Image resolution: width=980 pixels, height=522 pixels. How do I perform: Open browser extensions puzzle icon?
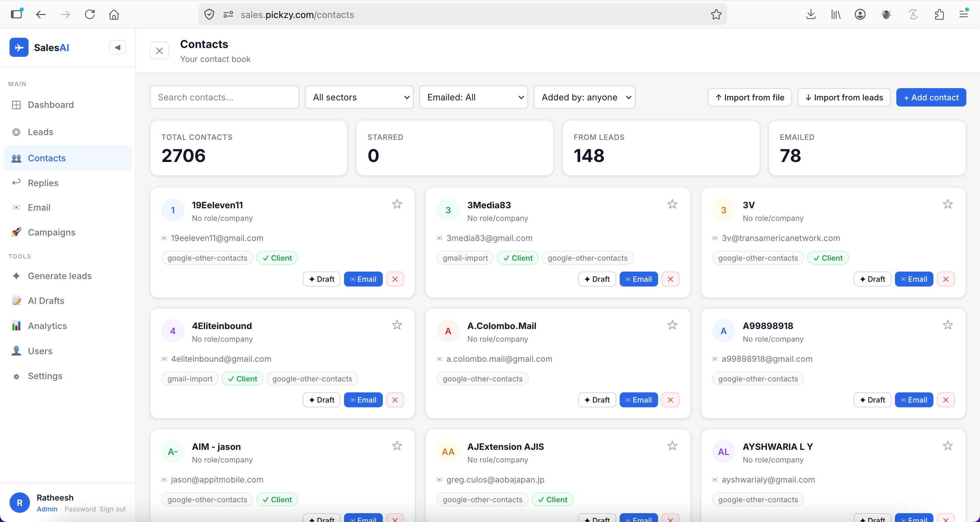click(939, 14)
